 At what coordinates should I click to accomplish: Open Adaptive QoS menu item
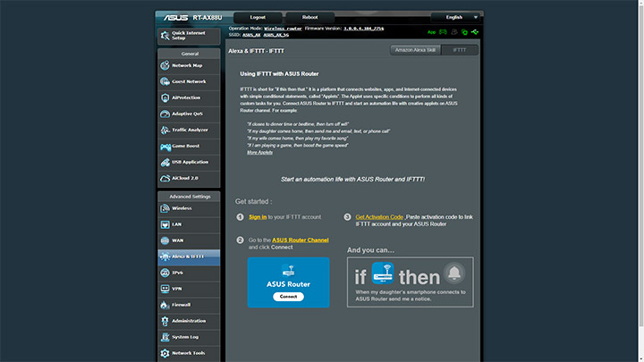tap(189, 114)
